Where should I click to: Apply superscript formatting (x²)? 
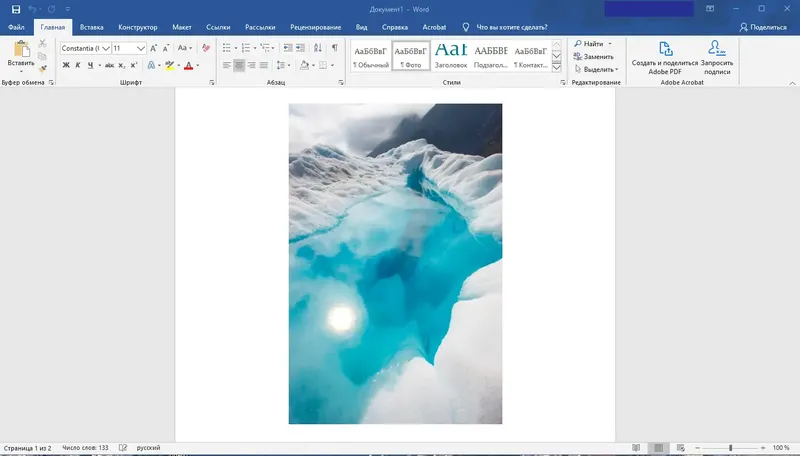click(x=134, y=65)
